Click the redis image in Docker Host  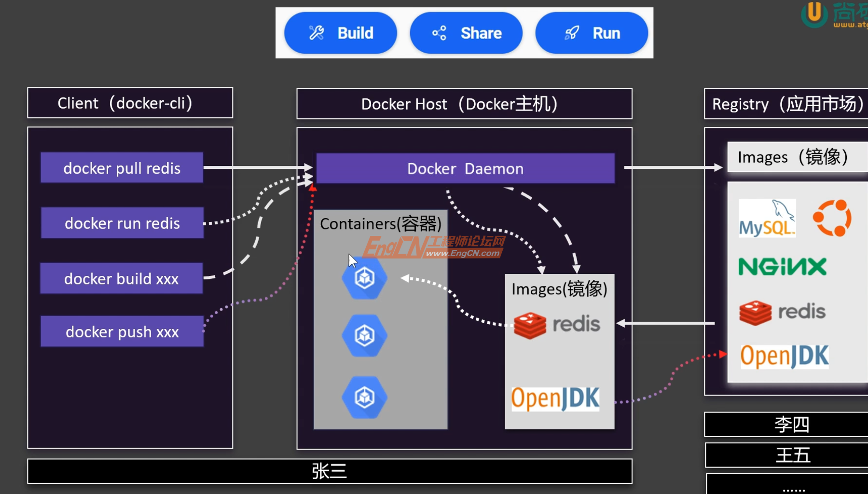coord(557,325)
